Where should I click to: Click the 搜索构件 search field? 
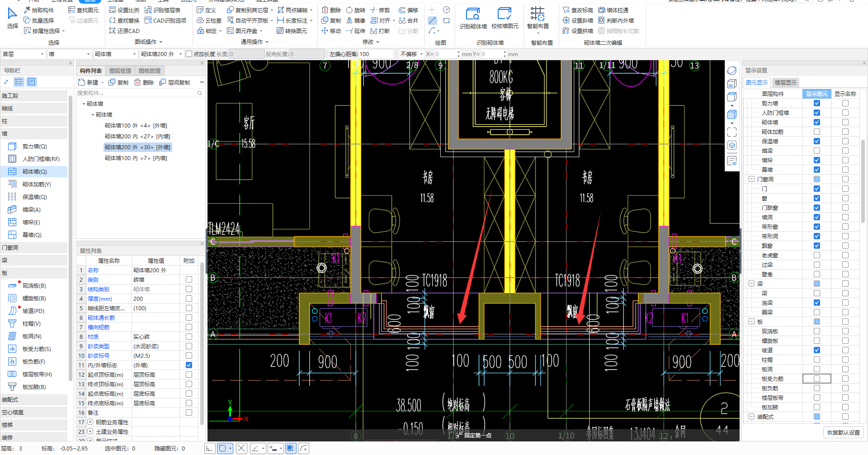click(139, 93)
